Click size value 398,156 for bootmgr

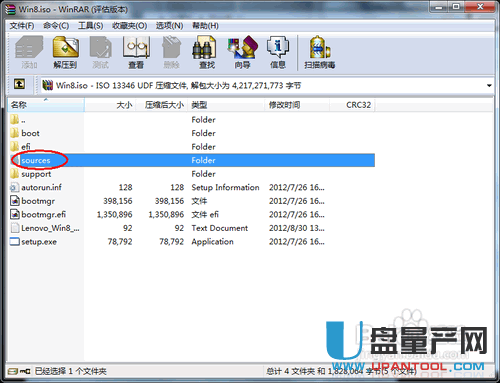click(x=118, y=201)
